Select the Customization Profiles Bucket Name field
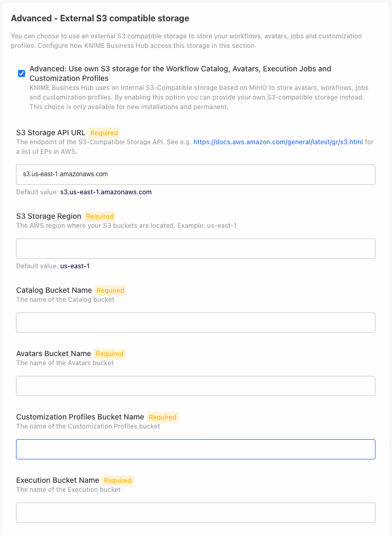 [x=195, y=449]
